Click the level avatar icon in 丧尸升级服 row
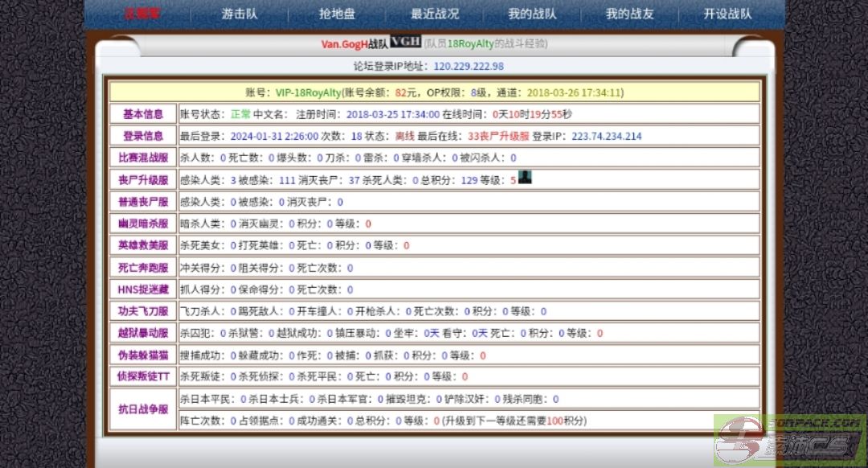Viewport: 868px width, 468px height. click(524, 177)
